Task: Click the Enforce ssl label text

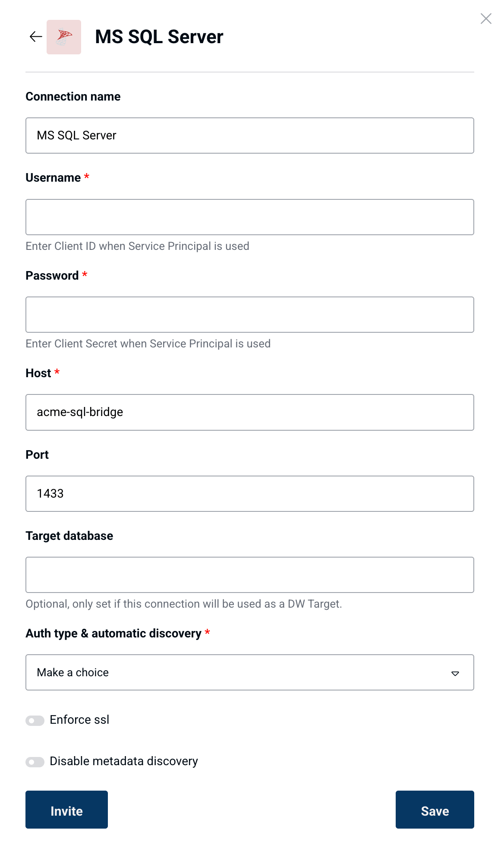Action: (x=79, y=719)
